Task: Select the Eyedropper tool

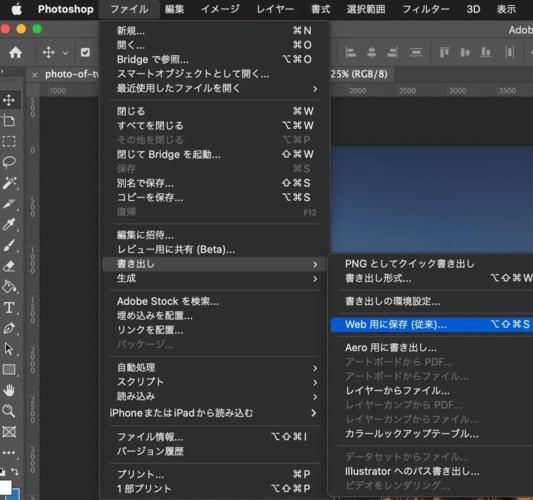Action: click(x=9, y=224)
